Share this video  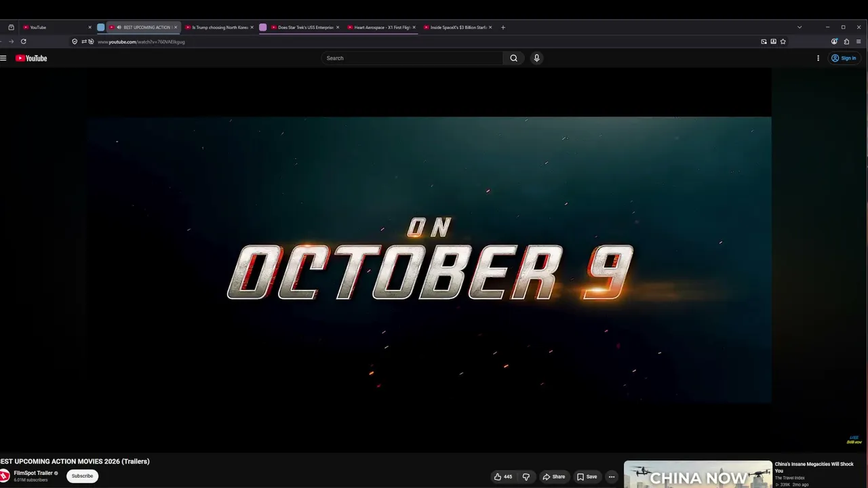coord(553,476)
